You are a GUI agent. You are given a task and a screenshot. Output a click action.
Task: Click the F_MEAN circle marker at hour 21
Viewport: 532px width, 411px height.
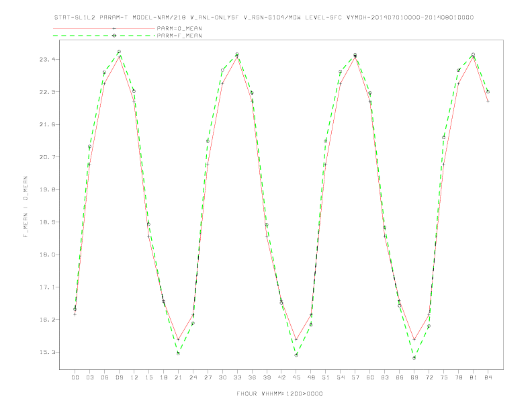pos(178,353)
